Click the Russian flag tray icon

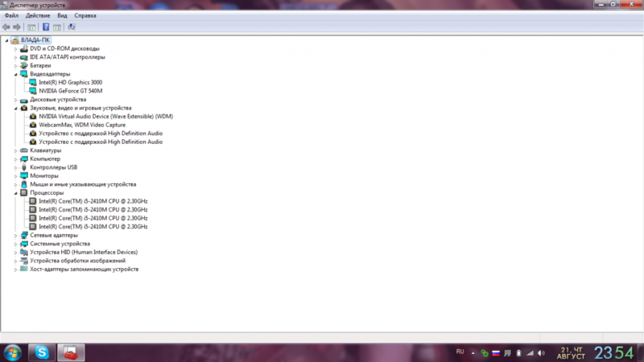click(x=496, y=353)
